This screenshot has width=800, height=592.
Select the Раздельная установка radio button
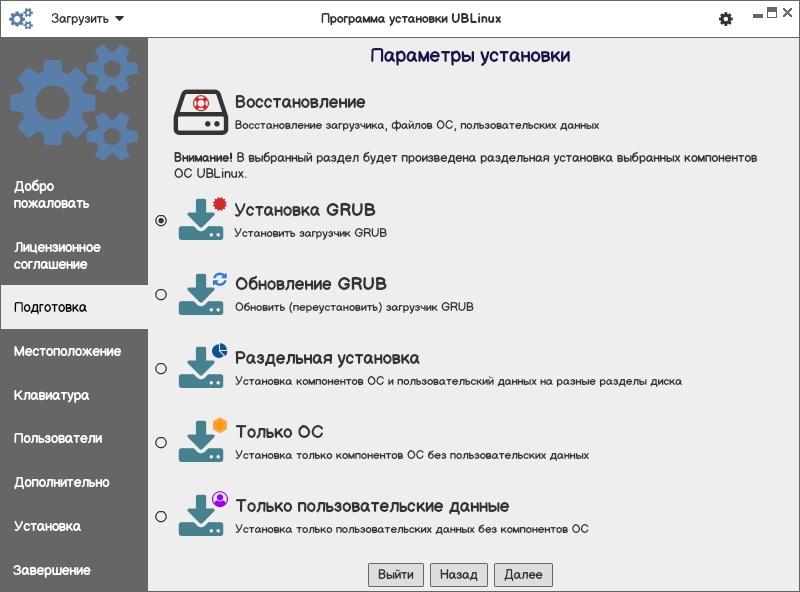click(x=161, y=368)
